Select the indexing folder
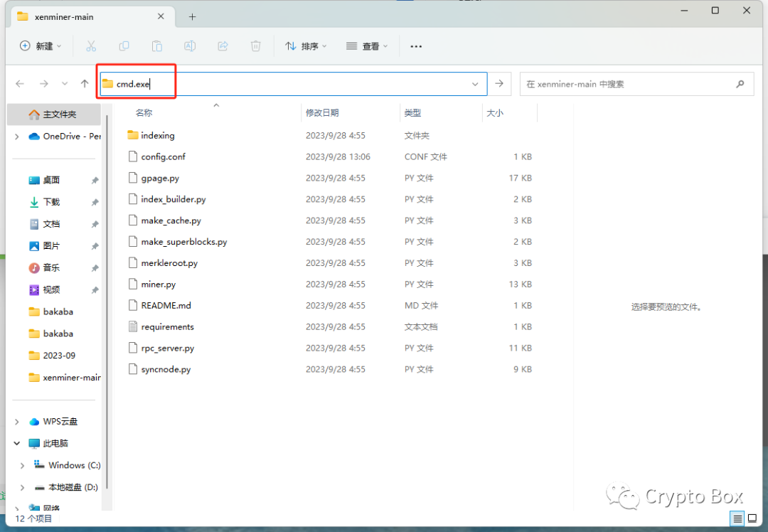 coord(158,136)
